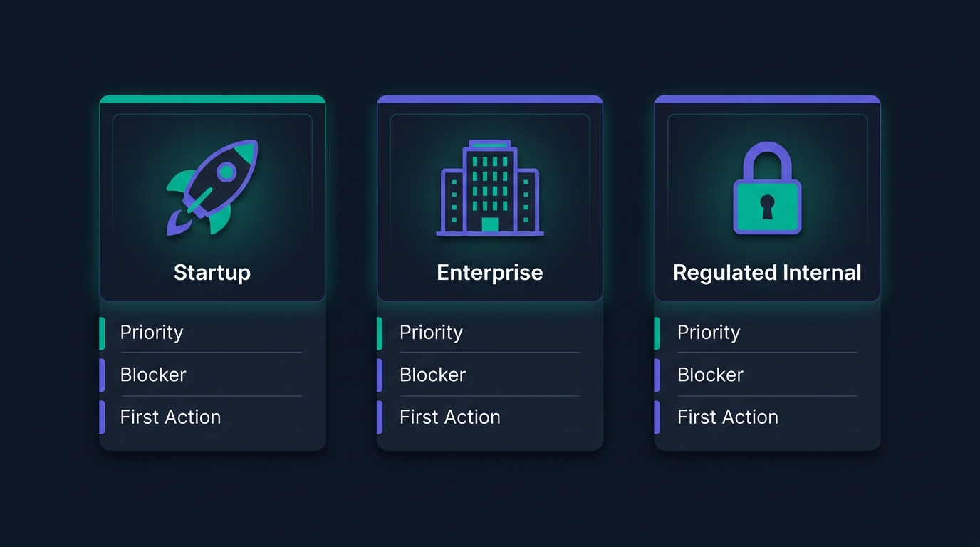Viewport: 980px width, 547px height.
Task: Click the rocket icon in Startup card
Action: pos(212,187)
